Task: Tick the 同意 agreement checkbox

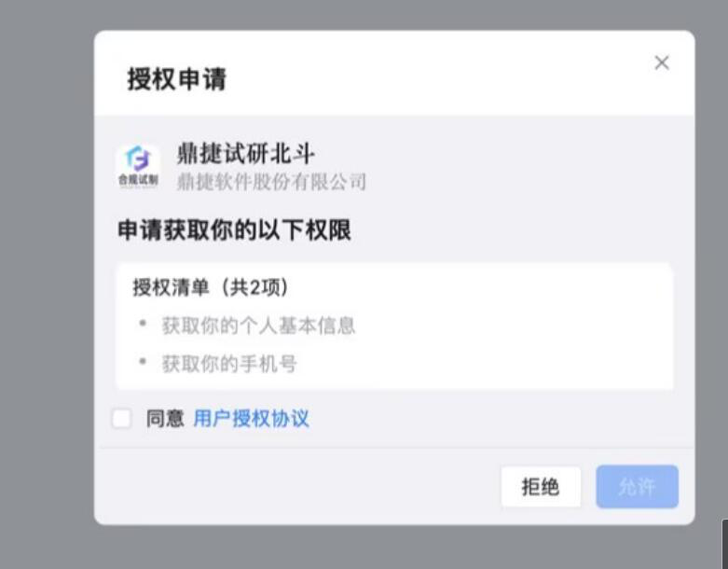Action: tap(121, 419)
